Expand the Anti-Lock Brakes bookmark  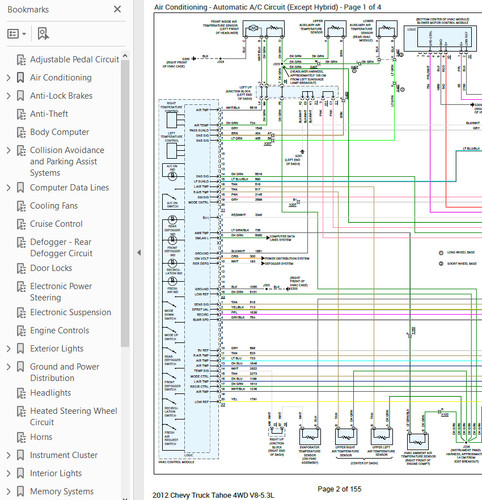(x=9, y=96)
